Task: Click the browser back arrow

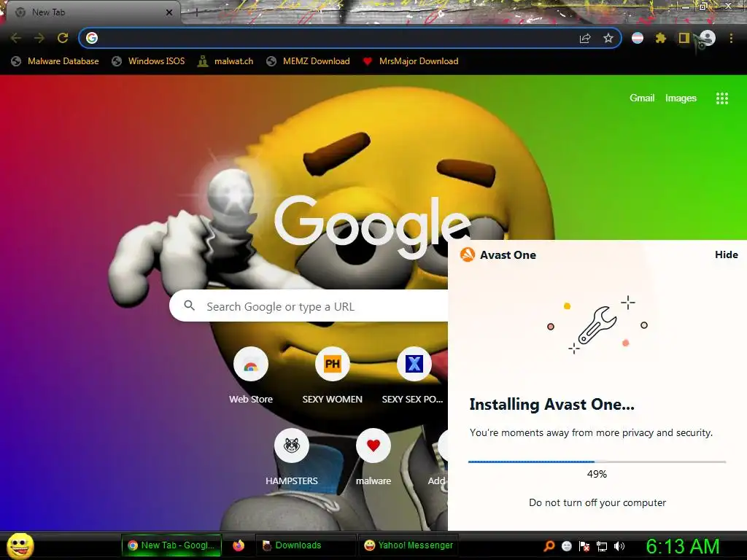Action: click(x=16, y=38)
